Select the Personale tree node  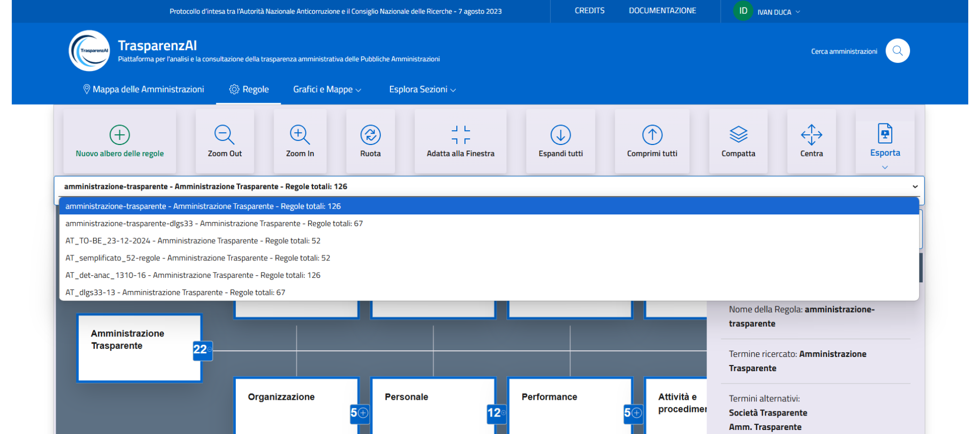pos(433,405)
